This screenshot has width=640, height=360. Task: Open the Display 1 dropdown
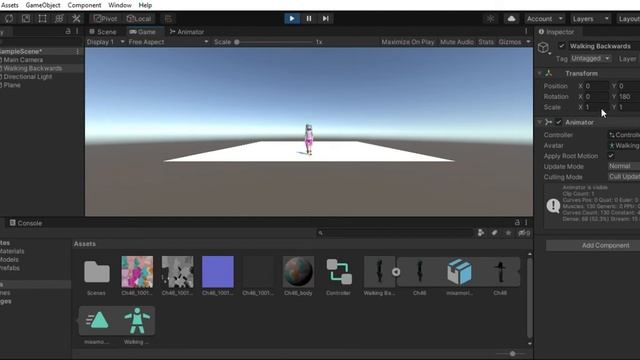[105, 42]
